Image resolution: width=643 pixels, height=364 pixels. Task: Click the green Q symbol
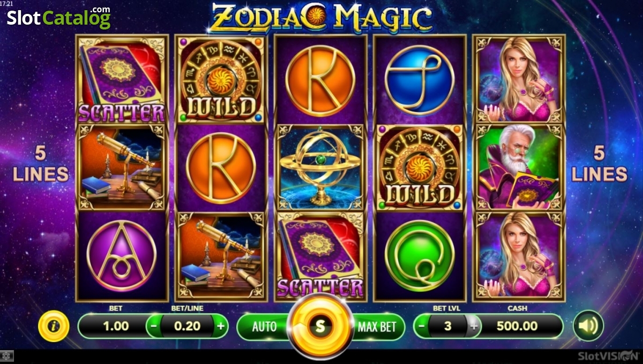[420, 255]
